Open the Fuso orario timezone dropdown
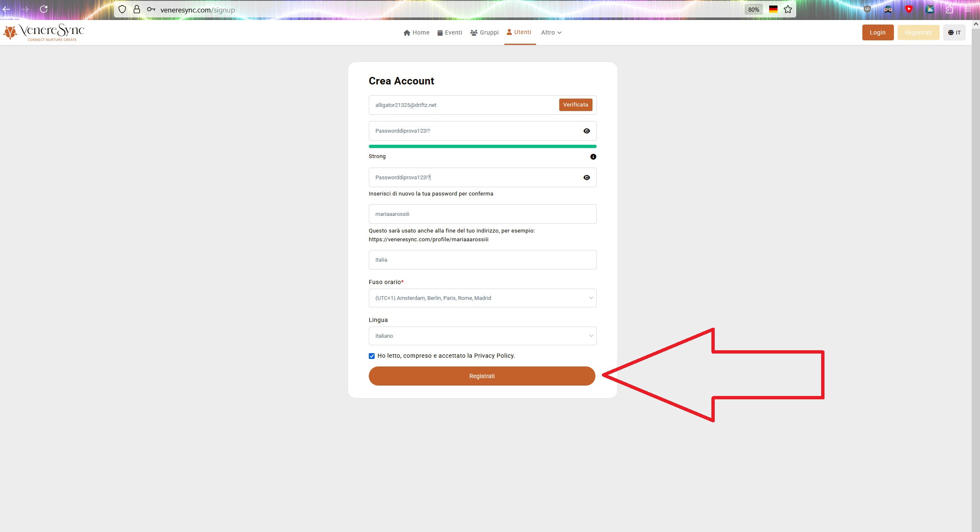Viewport: 980px width, 532px height. pyautogui.click(x=482, y=298)
